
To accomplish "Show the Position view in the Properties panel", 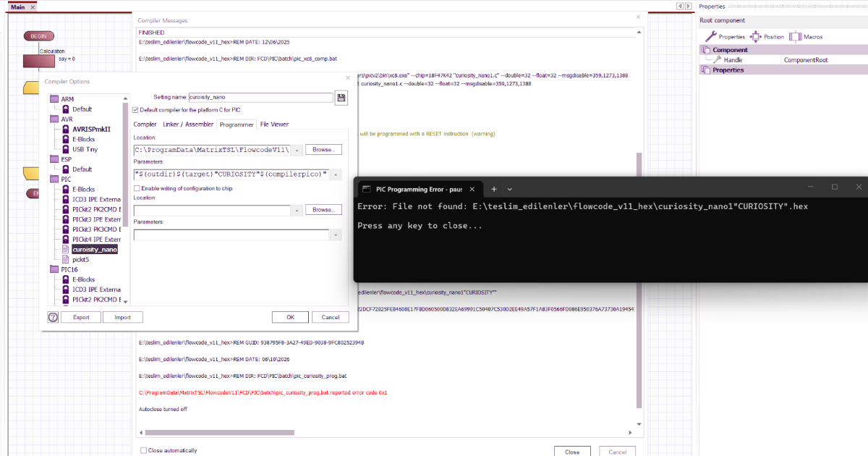I will 767,37.
